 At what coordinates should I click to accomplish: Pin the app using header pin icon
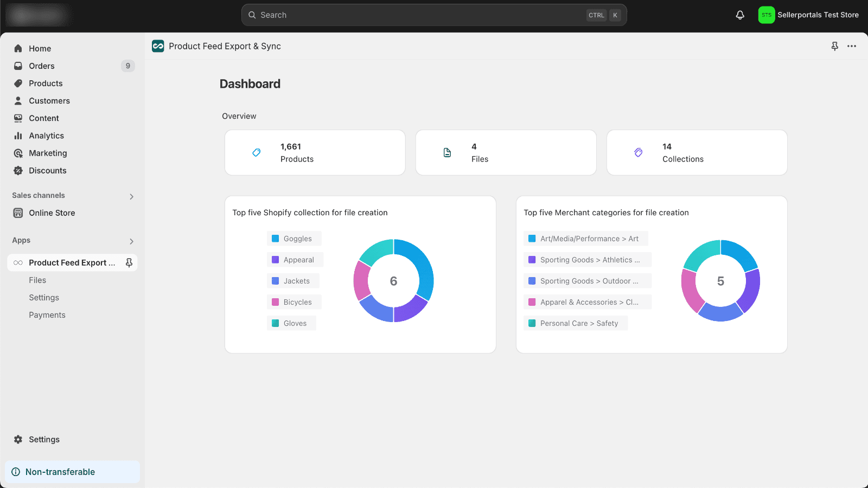pyautogui.click(x=835, y=46)
